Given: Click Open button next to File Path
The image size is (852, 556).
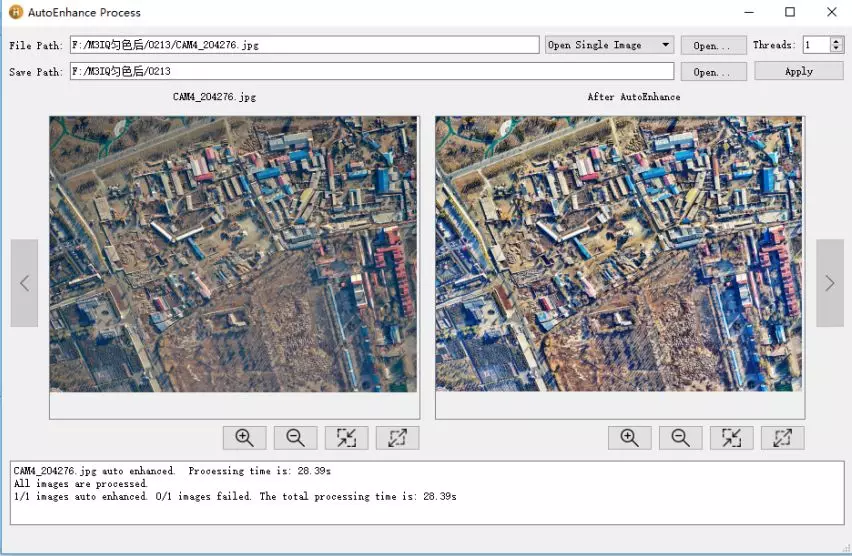Looking at the screenshot, I should pos(713,46).
